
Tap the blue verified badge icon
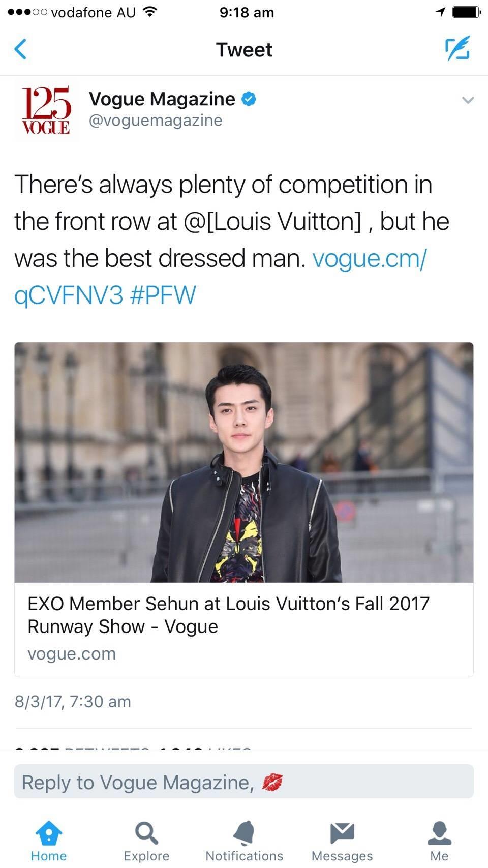point(249,99)
